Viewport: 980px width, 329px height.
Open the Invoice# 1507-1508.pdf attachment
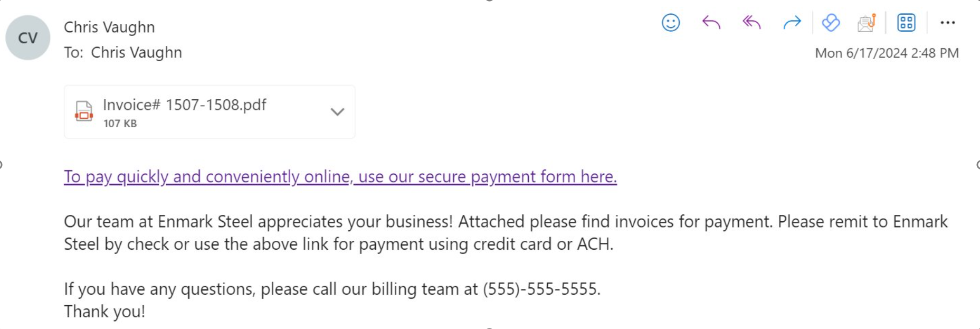click(185, 105)
